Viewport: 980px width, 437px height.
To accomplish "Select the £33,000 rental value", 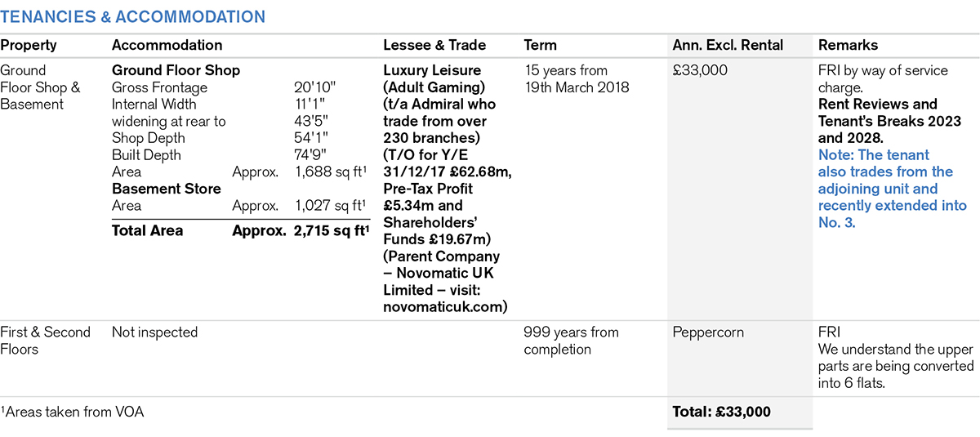I will click(x=700, y=71).
